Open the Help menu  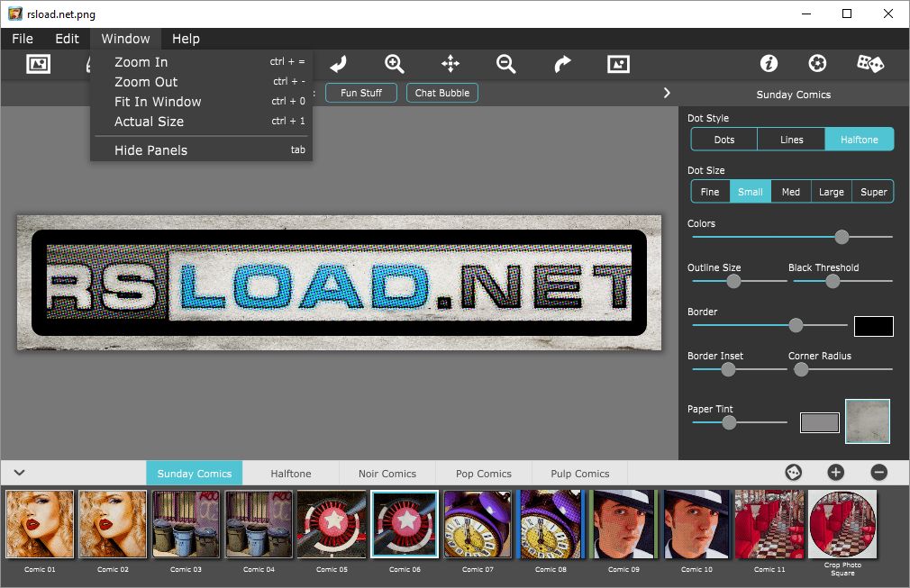tap(186, 39)
